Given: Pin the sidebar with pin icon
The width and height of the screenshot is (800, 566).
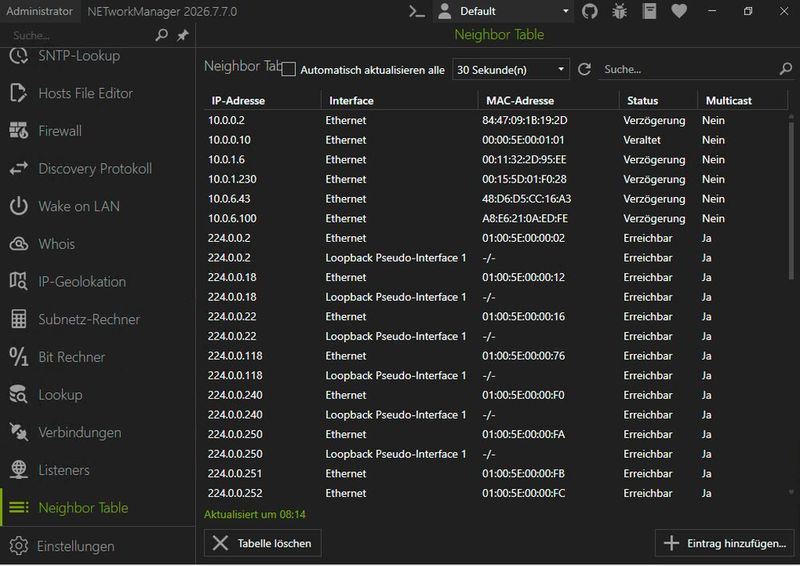Looking at the screenshot, I should coord(183,35).
